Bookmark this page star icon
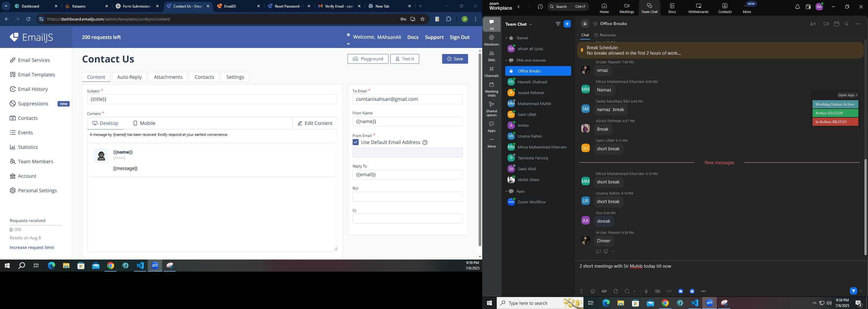Image resolution: width=868 pixels, height=309 pixels. (423, 19)
